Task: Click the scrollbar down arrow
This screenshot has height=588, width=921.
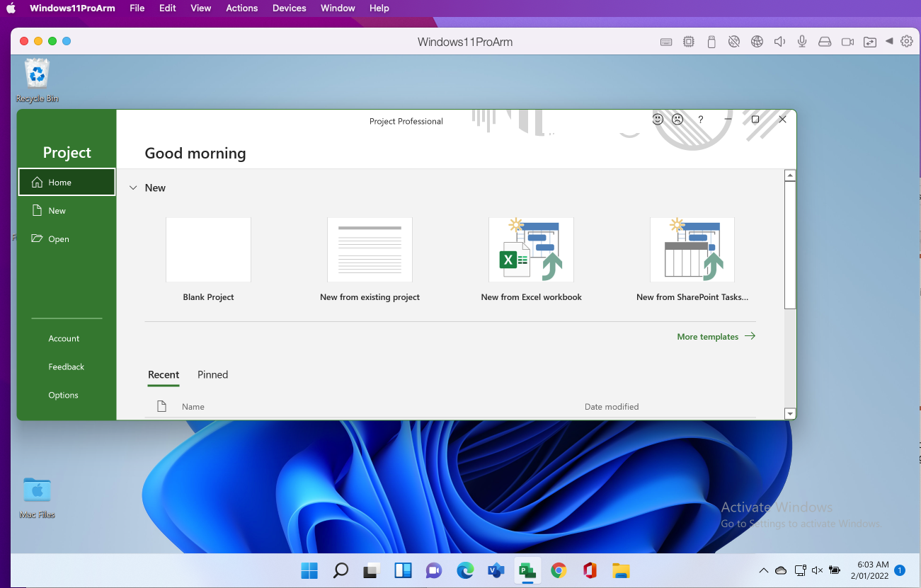Action: tap(790, 413)
